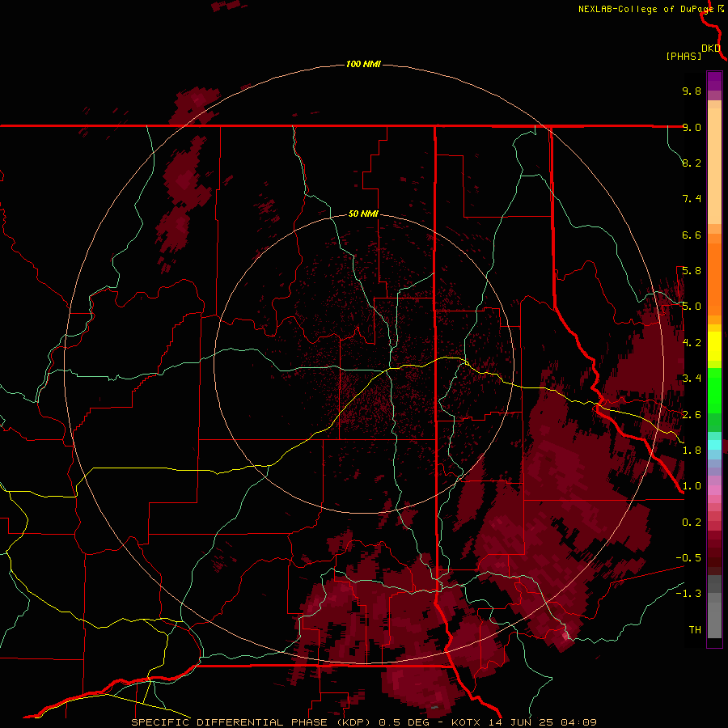Viewport: 728px width, 728px height.
Task: Click the 9.8 value on the scale
Action: pos(692,91)
